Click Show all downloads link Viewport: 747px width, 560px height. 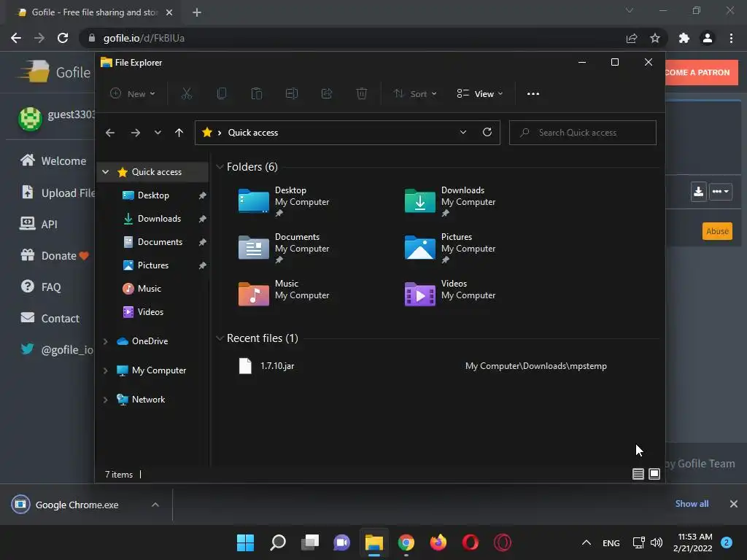692,504
